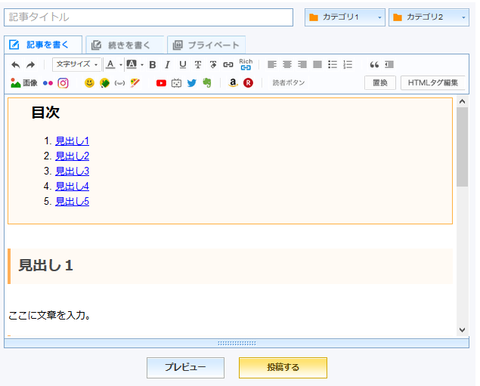
Task: Insert a bulleted list
Action: click(332, 64)
